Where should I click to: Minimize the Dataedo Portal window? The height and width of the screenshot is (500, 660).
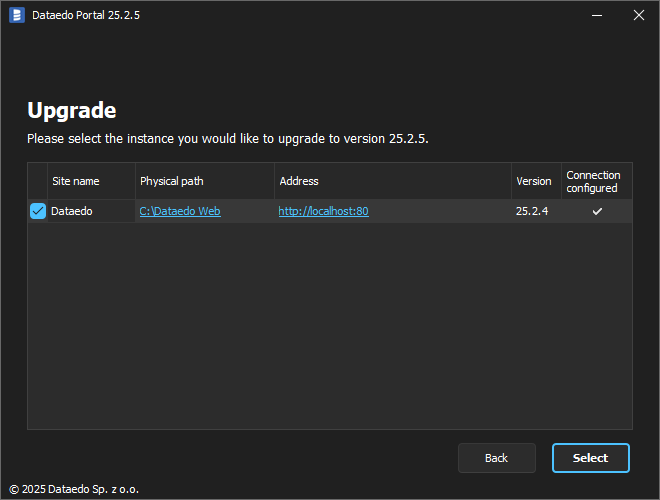[x=597, y=15]
